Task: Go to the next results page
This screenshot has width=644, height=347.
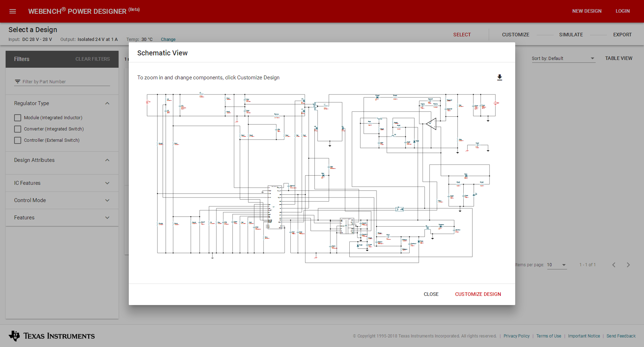Action: [628, 265]
